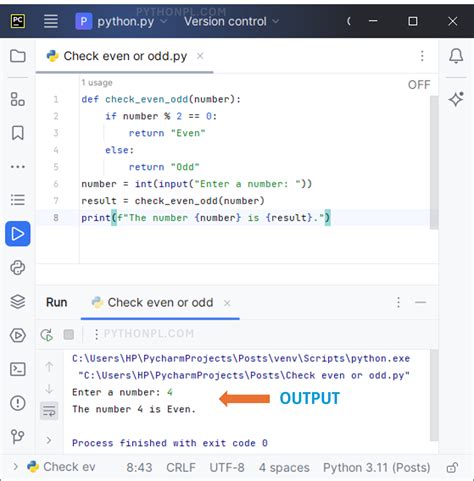Click the print statement on line 8

point(206,218)
